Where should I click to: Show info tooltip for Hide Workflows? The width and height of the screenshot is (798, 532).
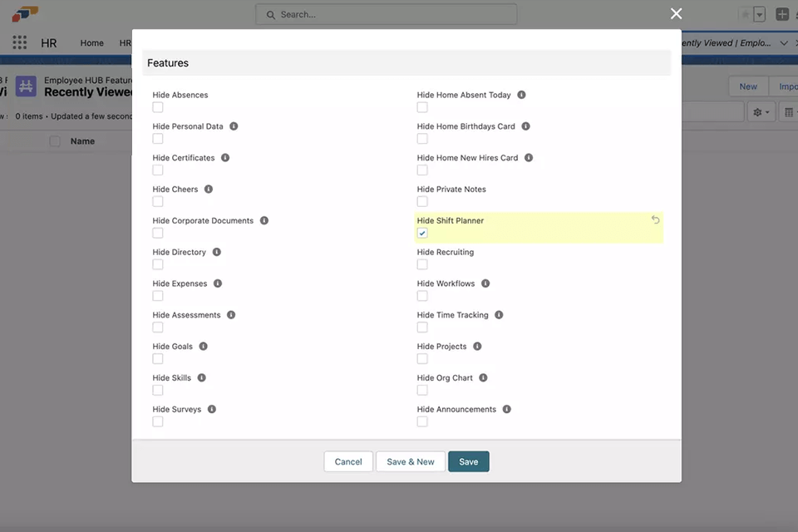(x=485, y=283)
